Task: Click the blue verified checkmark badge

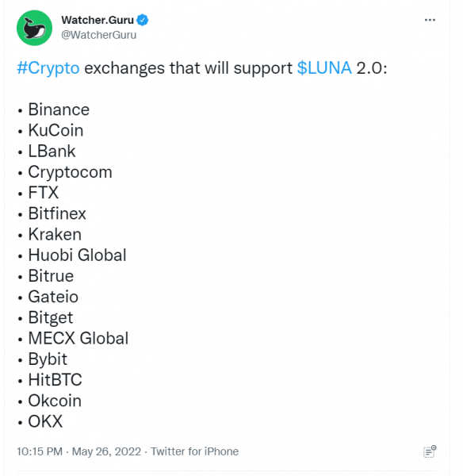Action: [x=142, y=20]
